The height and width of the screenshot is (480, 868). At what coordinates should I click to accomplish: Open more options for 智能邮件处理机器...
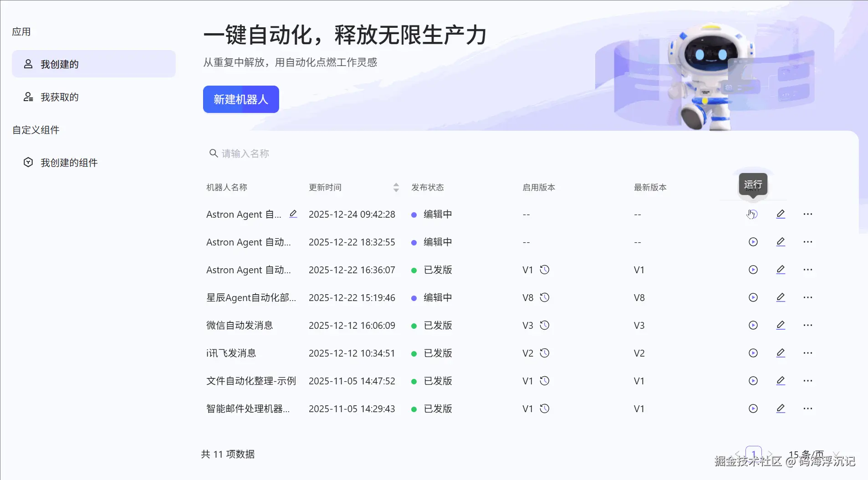[x=808, y=409]
